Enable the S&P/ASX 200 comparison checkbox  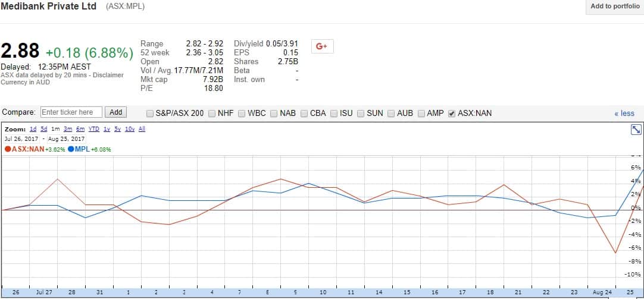[150, 113]
